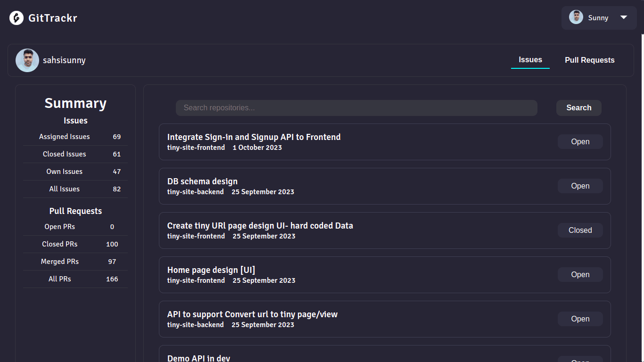
Task: Click the Closed status badge on tiny URl issue
Action: click(x=580, y=230)
